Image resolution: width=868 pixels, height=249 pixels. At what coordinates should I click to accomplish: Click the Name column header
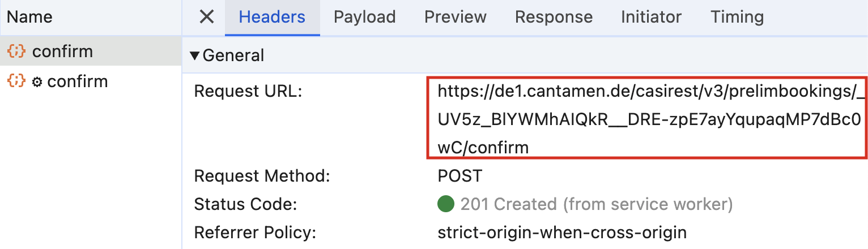[29, 17]
